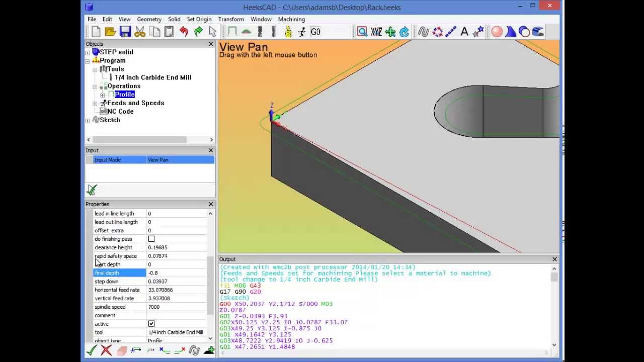
Task: Cancel properties with the red X
Action: pos(106,350)
